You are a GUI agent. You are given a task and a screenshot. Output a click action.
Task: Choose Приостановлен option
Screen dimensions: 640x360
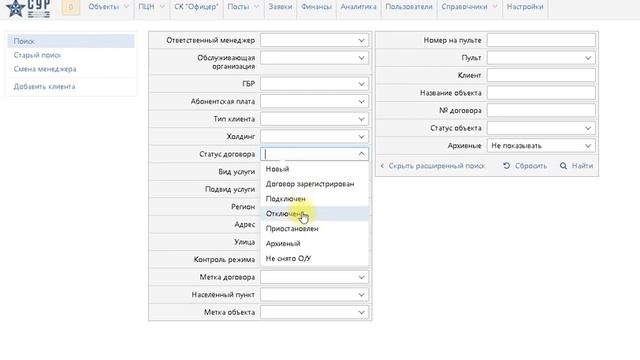314,229
